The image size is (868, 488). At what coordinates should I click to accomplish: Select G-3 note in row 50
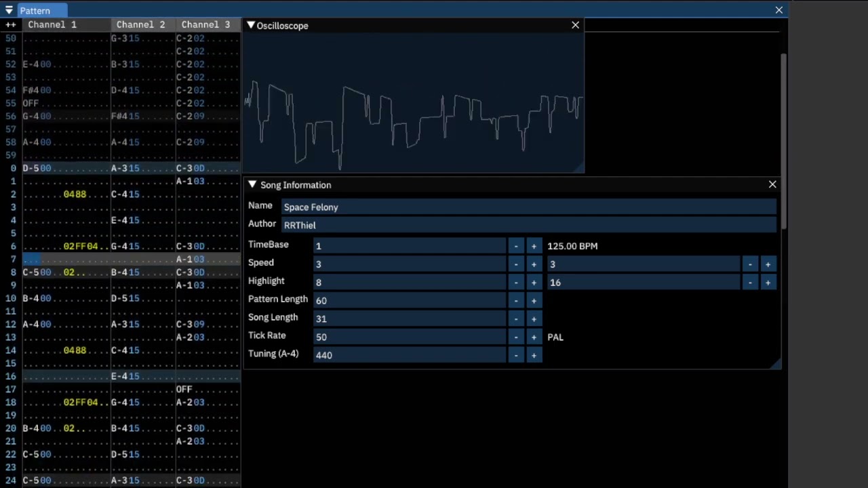pos(119,38)
